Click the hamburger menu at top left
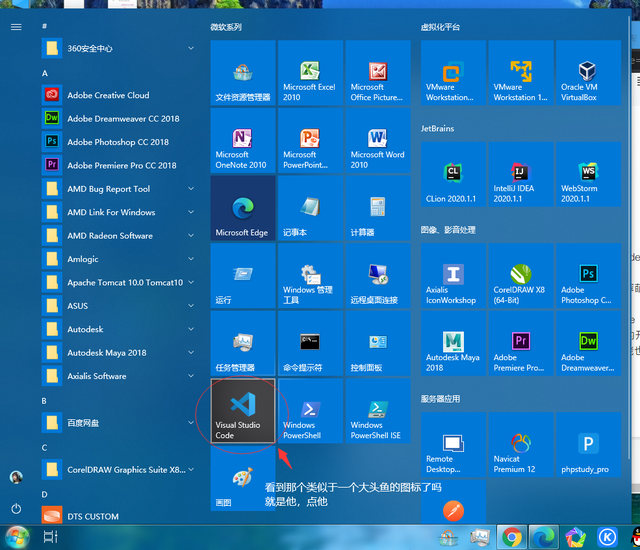Image resolution: width=640 pixels, height=550 pixels. 16,27
